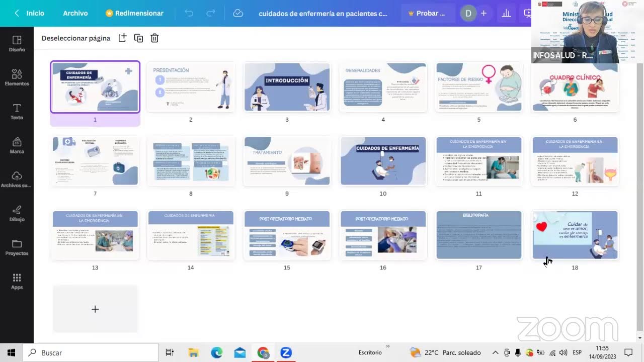Open Google Chrome from the taskbar
The image size is (644, 362).
(x=263, y=352)
